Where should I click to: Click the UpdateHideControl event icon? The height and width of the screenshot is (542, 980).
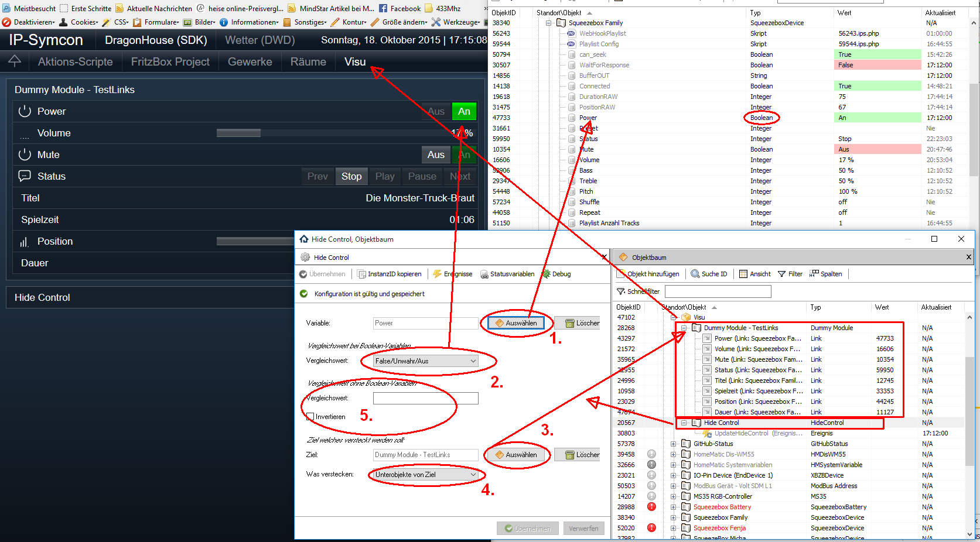[707, 433]
